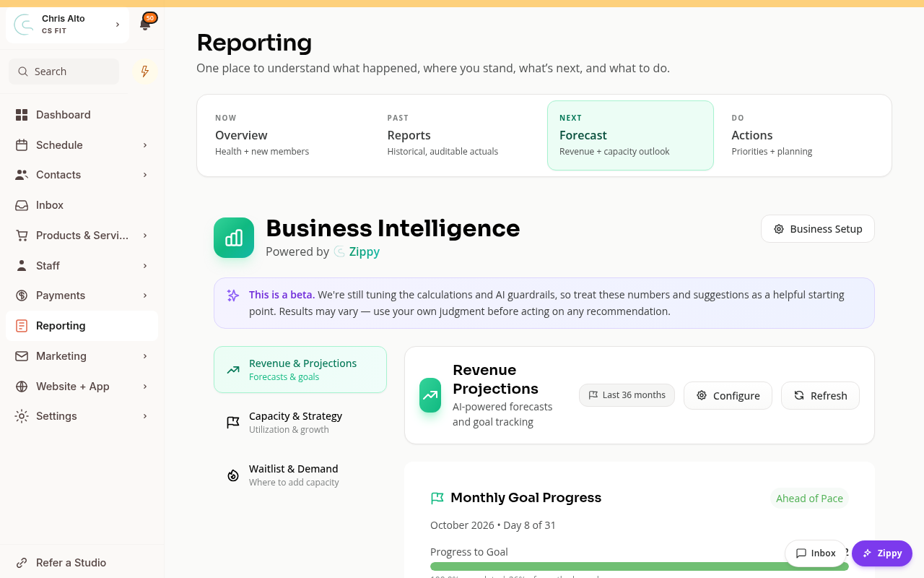Click the Settings gear icon in sidebar
This screenshot has width=924, height=578.
(22, 416)
